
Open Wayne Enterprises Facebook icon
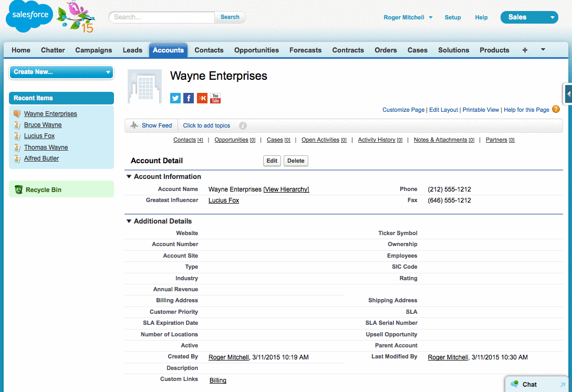tap(189, 98)
